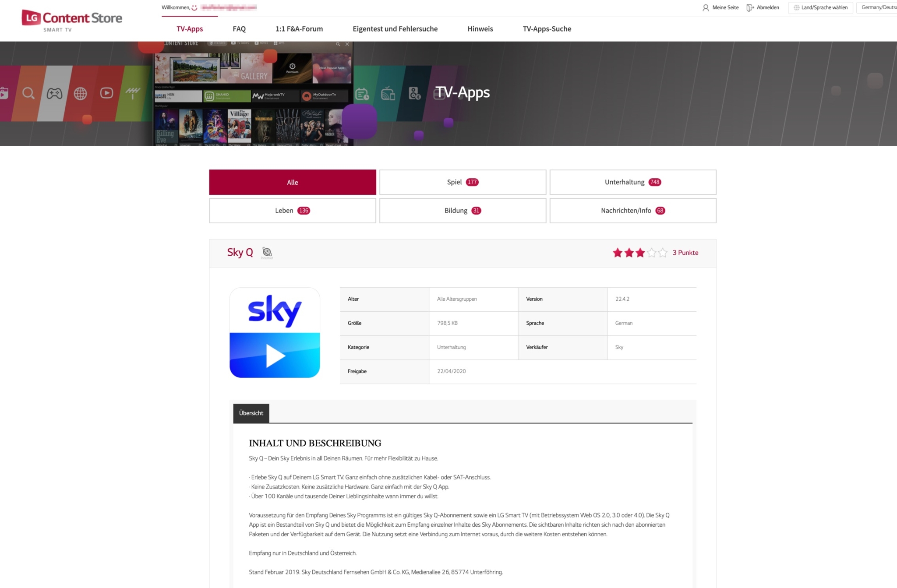Click the Abmelden logout door icon
Image resolution: width=897 pixels, height=588 pixels.
(750, 7)
